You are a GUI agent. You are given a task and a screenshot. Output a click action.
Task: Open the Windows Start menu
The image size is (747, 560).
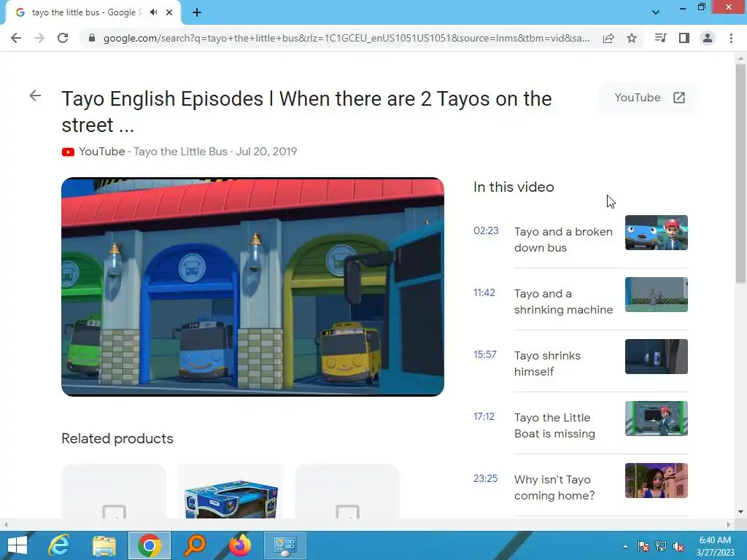coord(18,545)
